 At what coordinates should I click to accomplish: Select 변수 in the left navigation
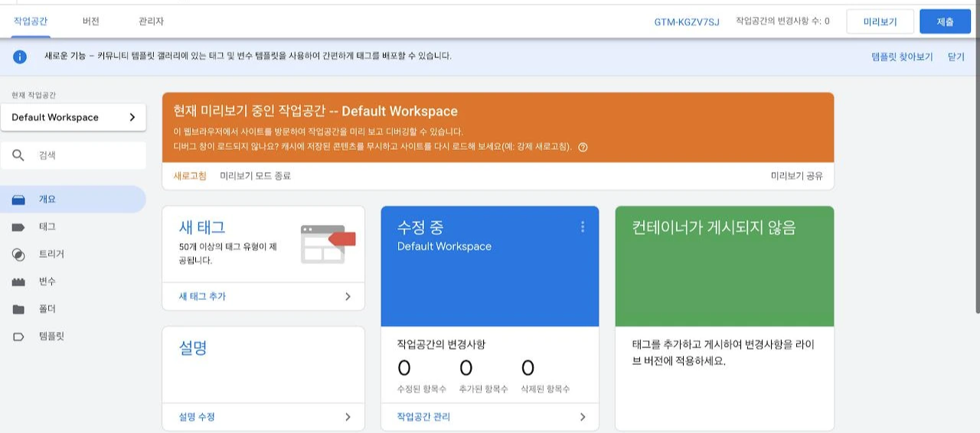pyautogui.click(x=73, y=282)
